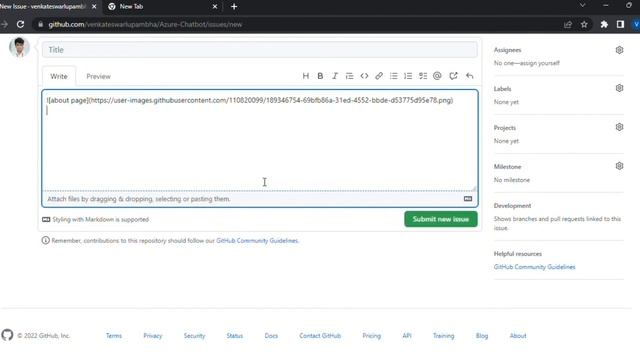Image resolution: width=640 pixels, height=360 pixels.
Task: Open the Docs footer link
Action: [x=271, y=336]
